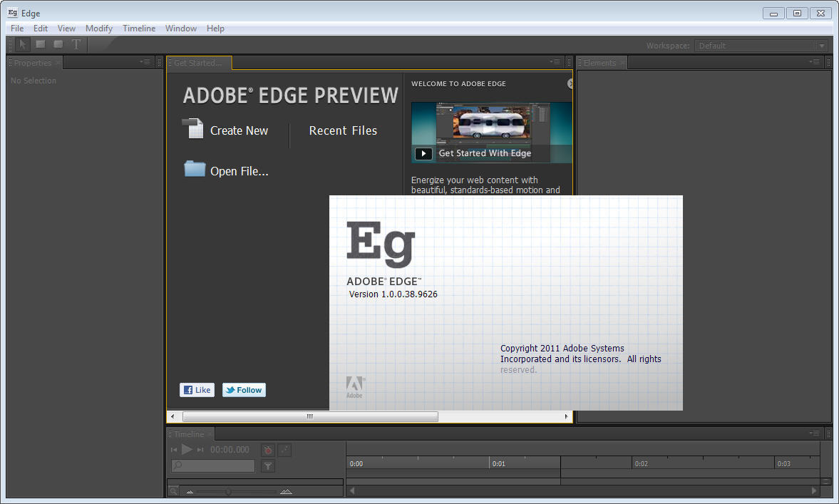Viewport: 839px width, 504px height.
Task: Click the 0:01 mark on timeline ruler
Action: 499,464
